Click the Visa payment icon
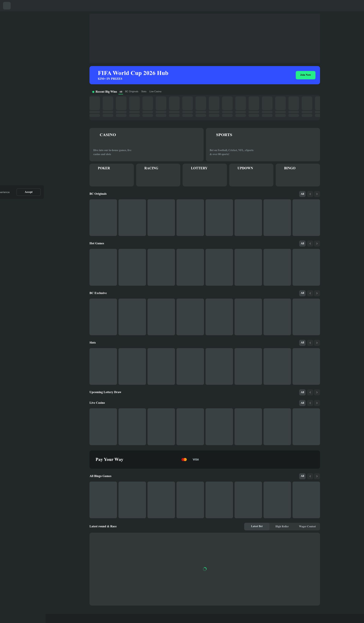The height and width of the screenshot is (623, 364). tap(196, 460)
